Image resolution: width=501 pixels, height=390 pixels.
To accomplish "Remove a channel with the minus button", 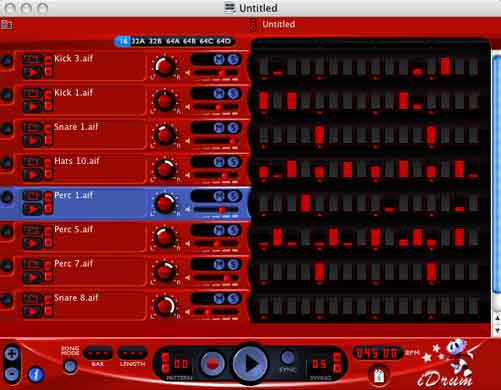I will (x=12, y=374).
